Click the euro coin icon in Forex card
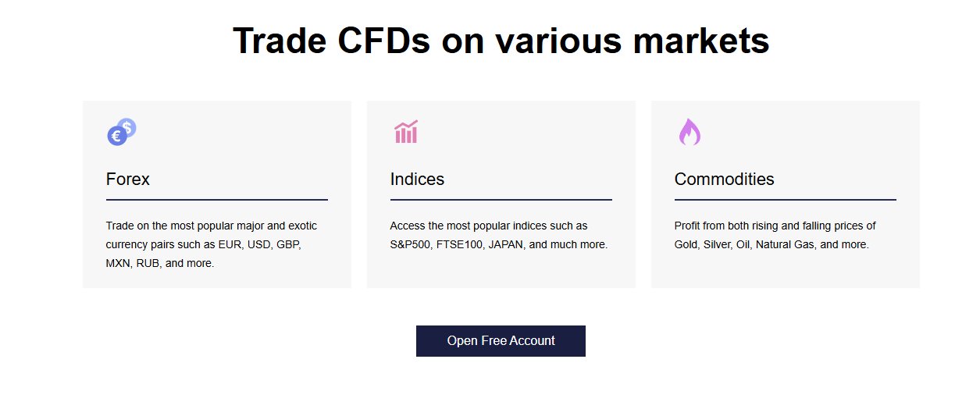The height and width of the screenshot is (409, 980). pos(116,137)
